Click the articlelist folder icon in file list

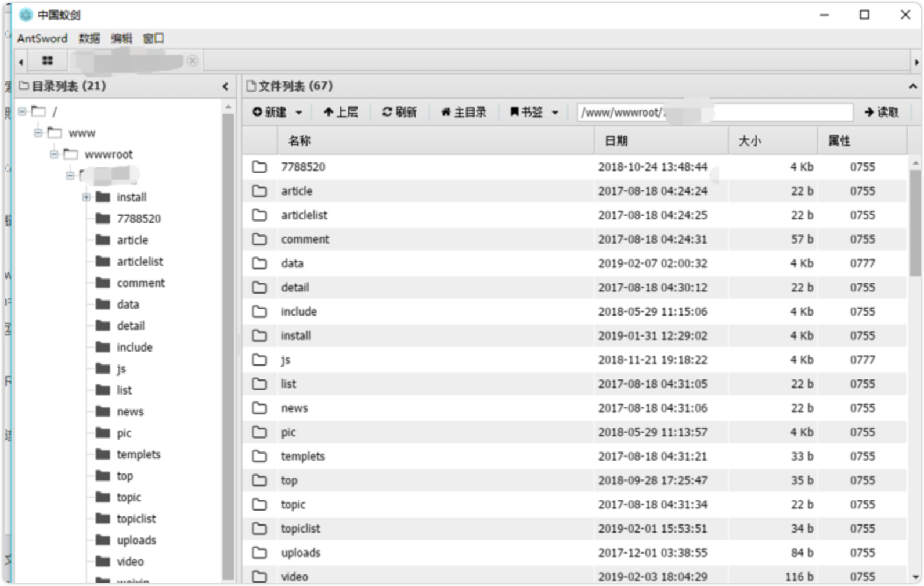[259, 215]
